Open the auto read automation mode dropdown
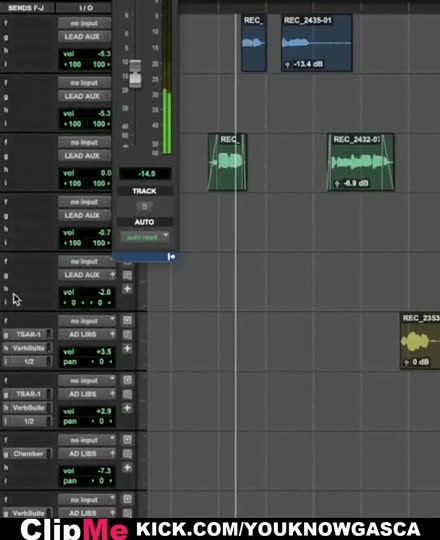Viewport: 440px width, 540px height. point(145,237)
